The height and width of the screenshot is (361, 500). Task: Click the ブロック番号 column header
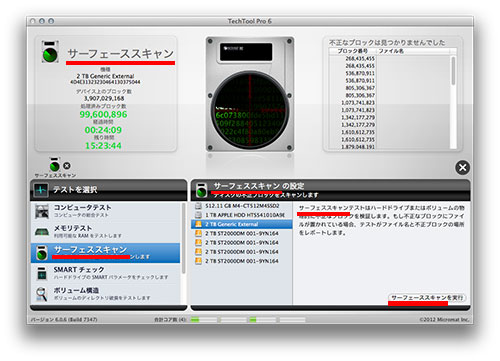click(x=353, y=51)
